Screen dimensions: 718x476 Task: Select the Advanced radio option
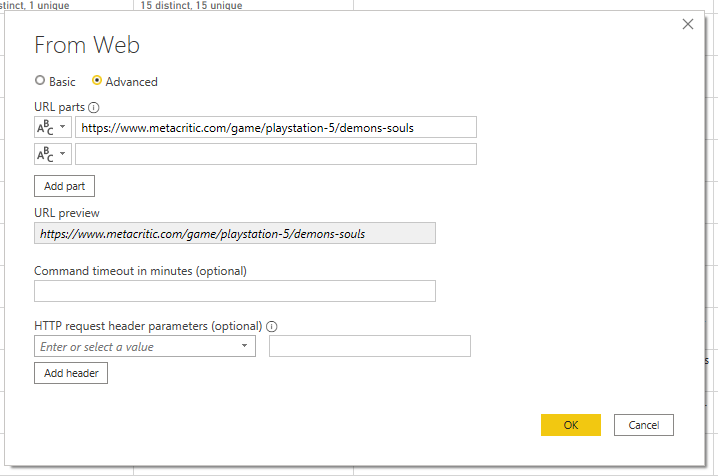97,81
